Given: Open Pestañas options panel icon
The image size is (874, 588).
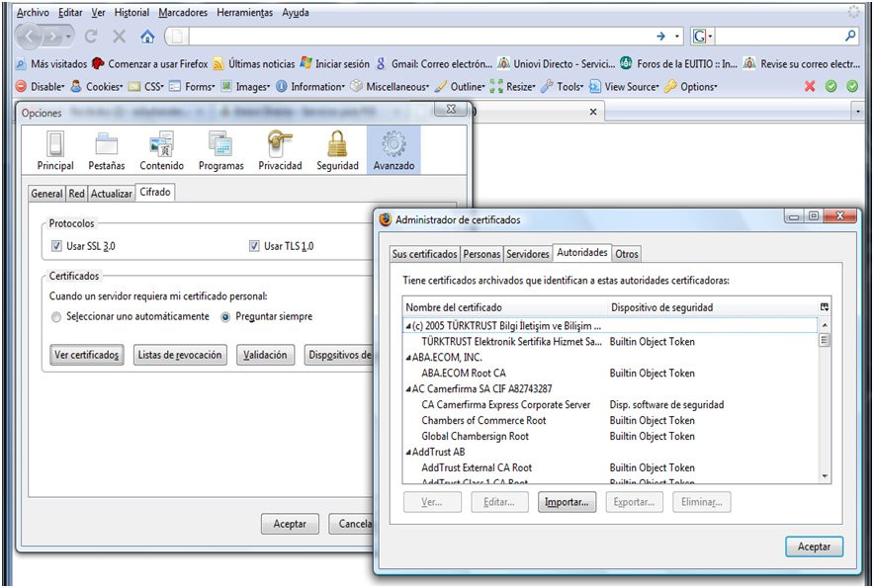Looking at the screenshot, I should 107,150.
